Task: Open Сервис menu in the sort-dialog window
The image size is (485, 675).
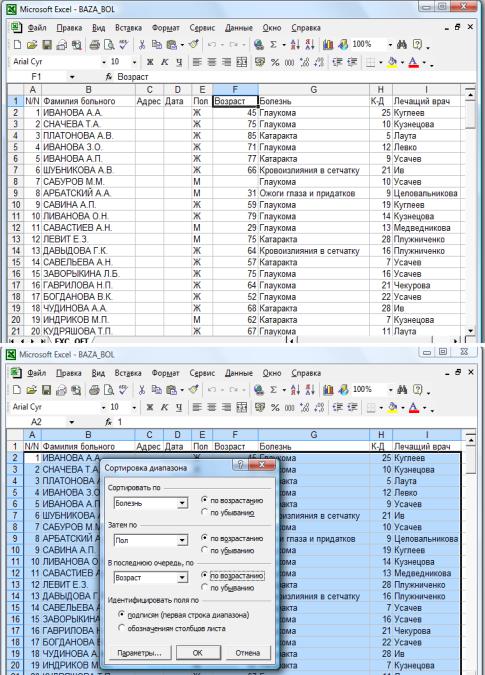Action: click(x=202, y=373)
